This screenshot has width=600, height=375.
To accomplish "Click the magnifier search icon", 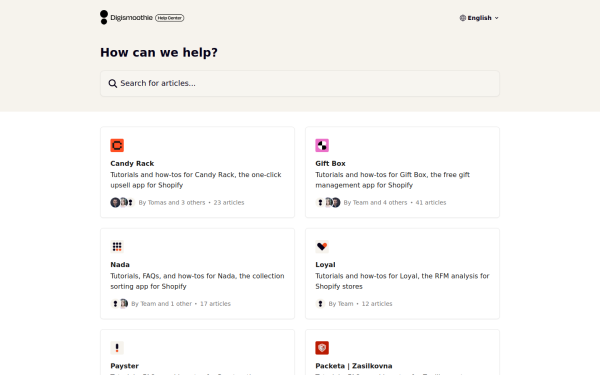I will pos(112,83).
